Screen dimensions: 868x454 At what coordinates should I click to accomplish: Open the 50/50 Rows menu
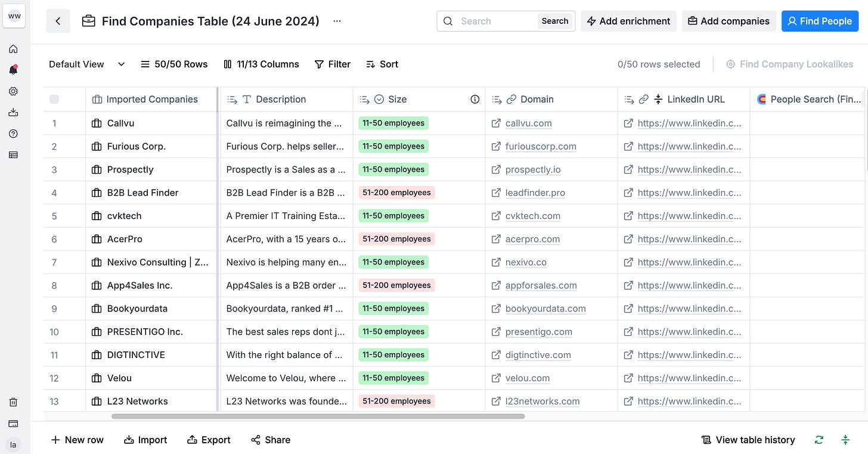pyautogui.click(x=174, y=64)
